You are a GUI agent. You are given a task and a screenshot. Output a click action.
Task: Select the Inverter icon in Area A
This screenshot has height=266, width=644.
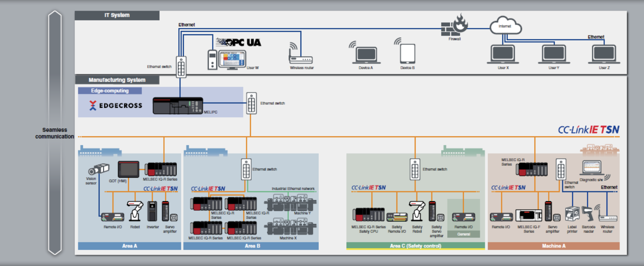pyautogui.click(x=152, y=211)
